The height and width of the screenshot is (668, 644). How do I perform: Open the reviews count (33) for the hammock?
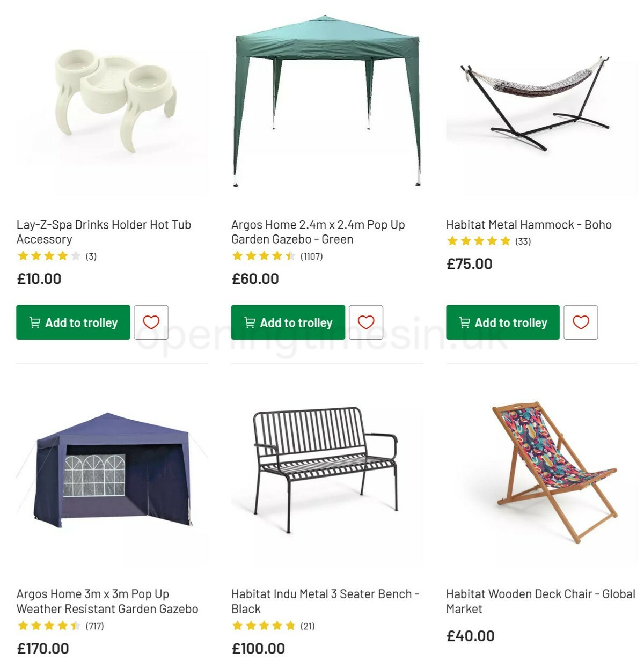coord(523,241)
